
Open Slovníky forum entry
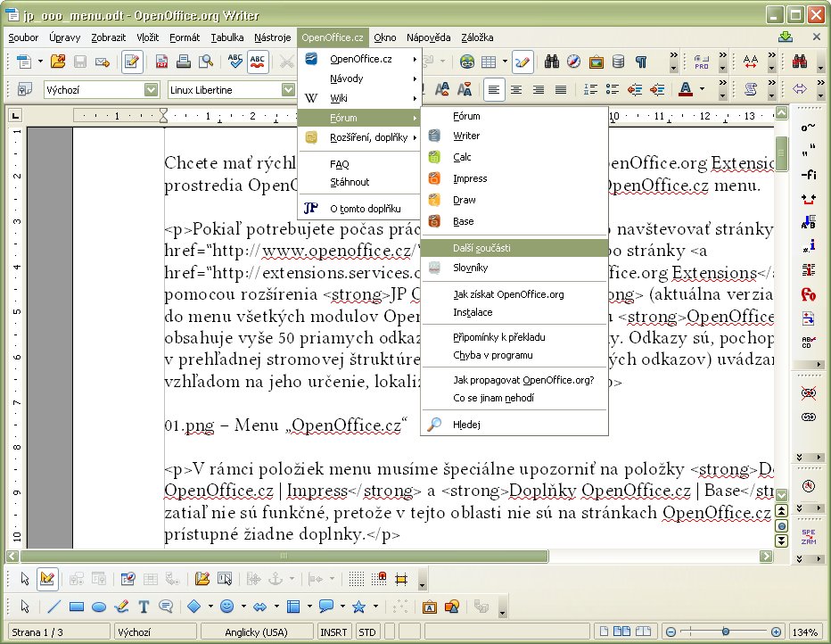[x=514, y=268]
